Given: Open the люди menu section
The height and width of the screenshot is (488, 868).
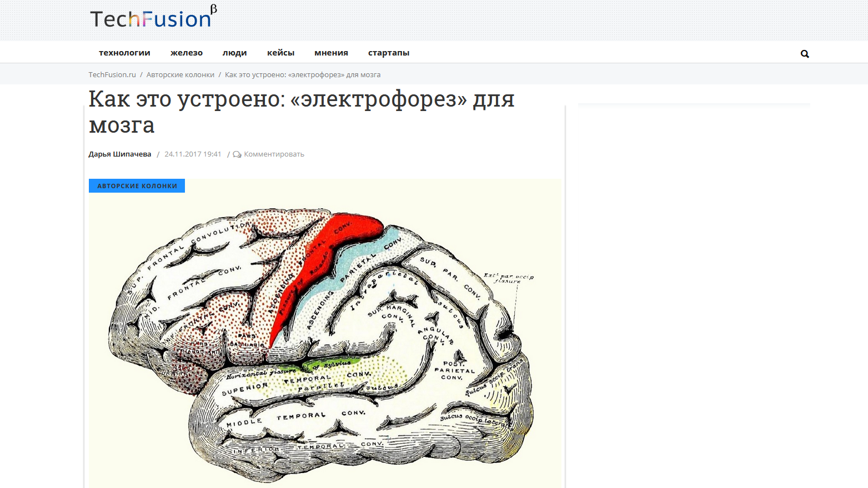Looking at the screenshot, I should [234, 53].
